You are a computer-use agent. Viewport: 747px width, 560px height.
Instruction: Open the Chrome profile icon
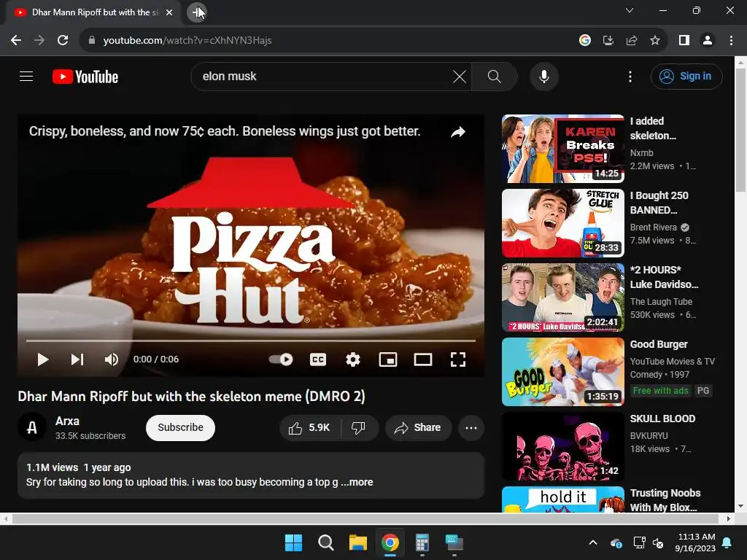pos(708,41)
